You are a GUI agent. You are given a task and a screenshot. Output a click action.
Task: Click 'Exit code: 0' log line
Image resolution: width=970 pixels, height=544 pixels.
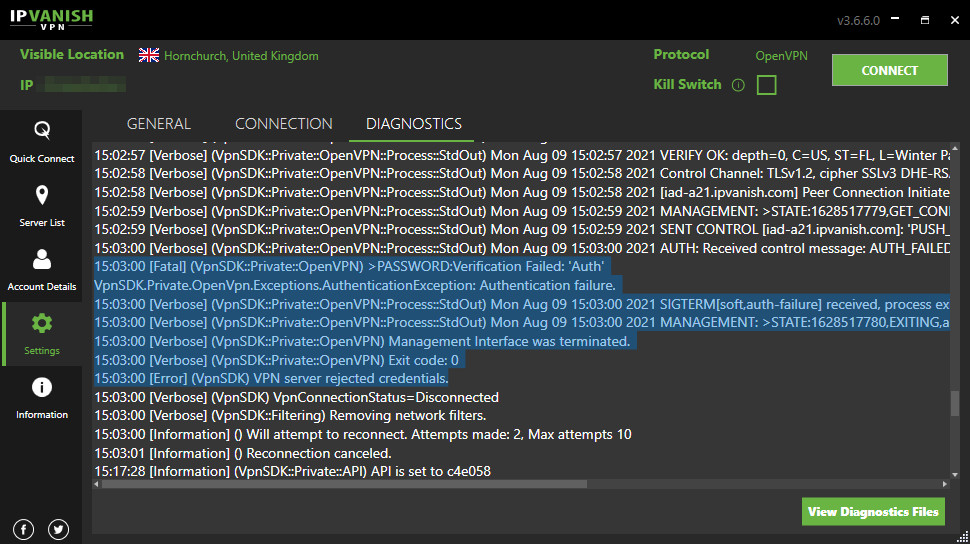point(277,360)
